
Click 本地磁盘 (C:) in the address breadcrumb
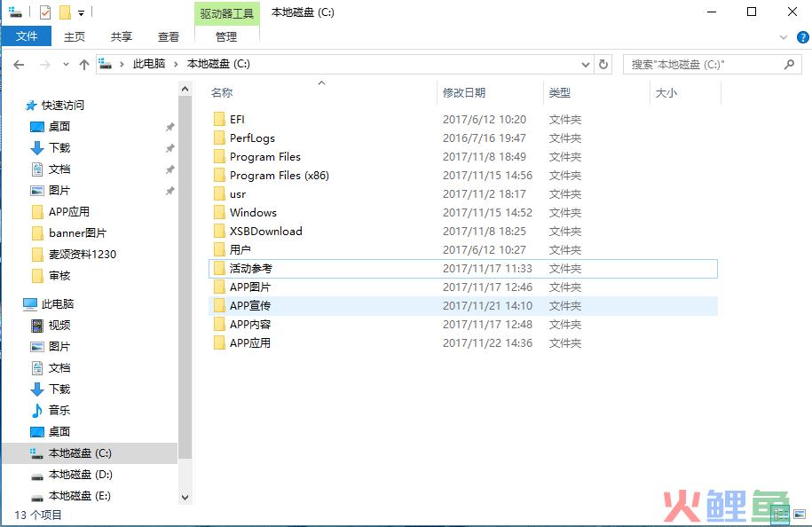(218, 64)
